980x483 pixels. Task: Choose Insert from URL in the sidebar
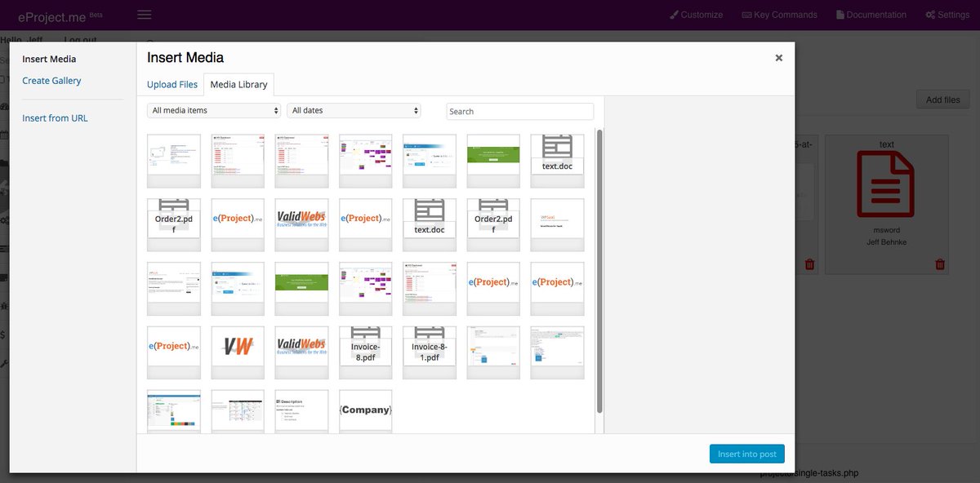click(55, 118)
